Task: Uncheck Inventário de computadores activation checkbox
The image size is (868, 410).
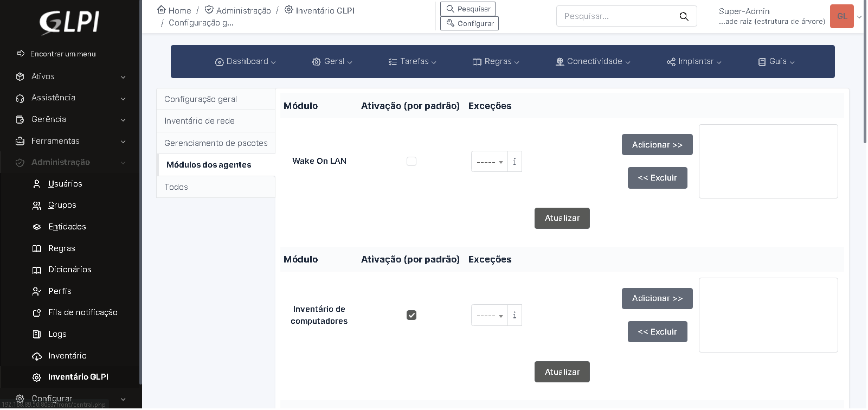Action: click(x=412, y=315)
